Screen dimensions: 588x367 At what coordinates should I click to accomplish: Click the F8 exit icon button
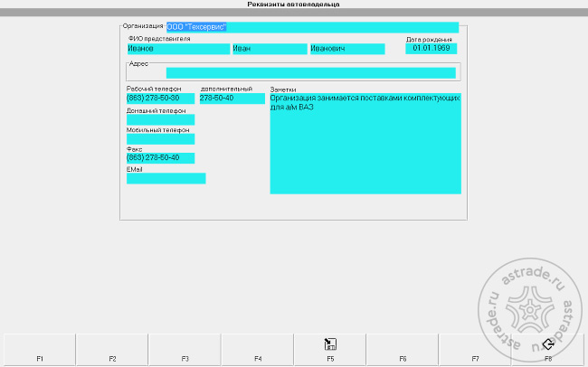[x=548, y=350]
